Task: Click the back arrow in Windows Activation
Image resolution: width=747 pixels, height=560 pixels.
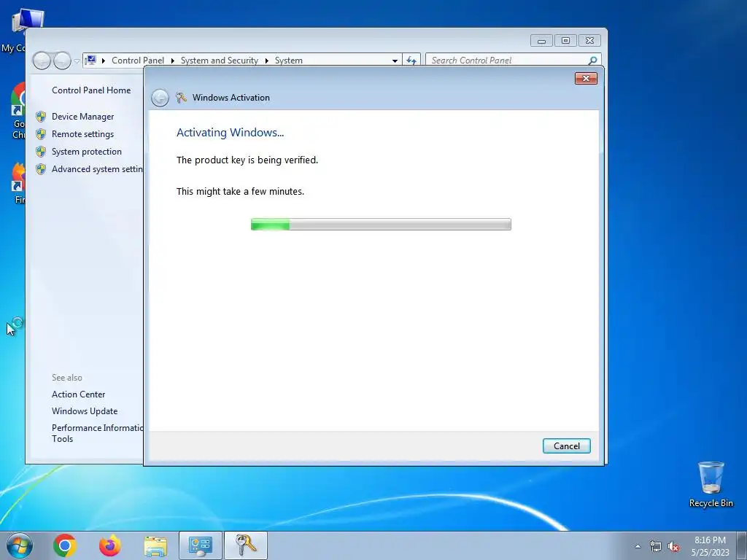Action: click(160, 98)
